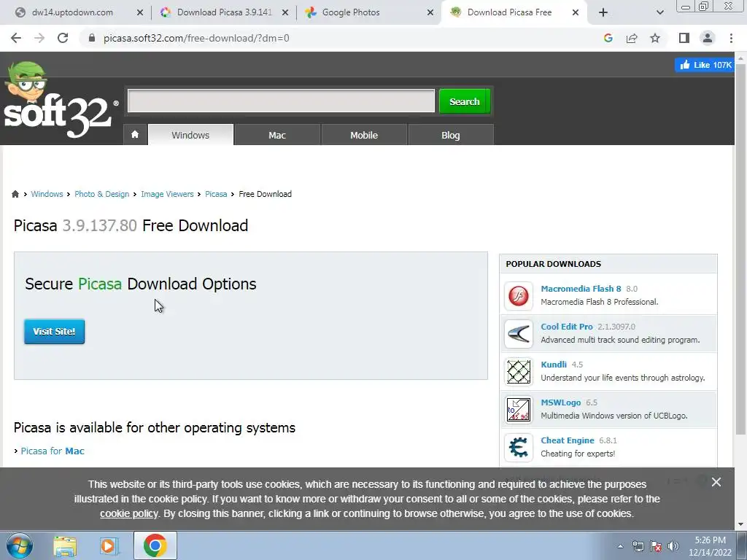This screenshot has height=560, width=747.
Task: Open the cookie policy link
Action: coord(128,514)
